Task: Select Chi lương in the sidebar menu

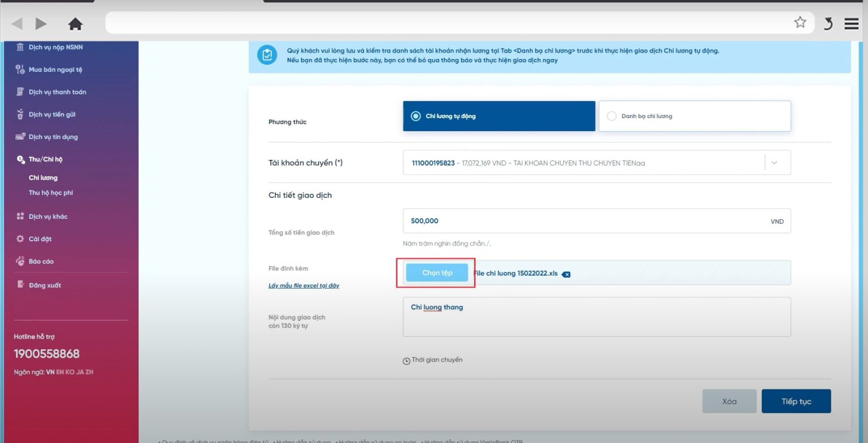Action: tap(43, 177)
